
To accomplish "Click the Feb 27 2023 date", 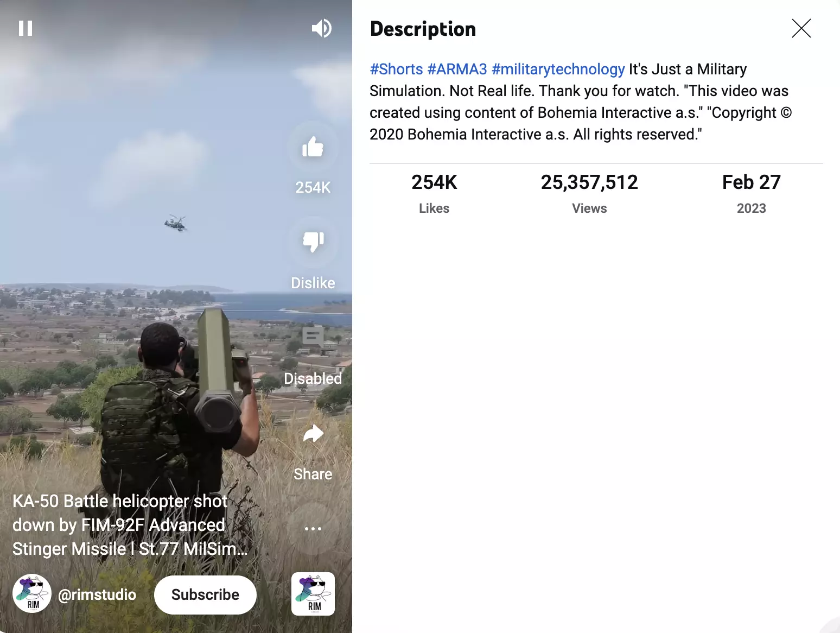I will coord(751,193).
